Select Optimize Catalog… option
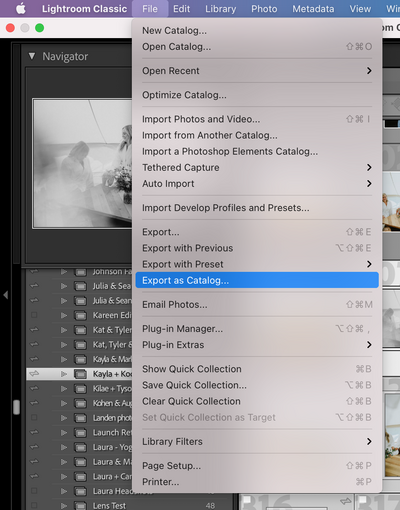The image size is (400, 510). tap(257, 95)
